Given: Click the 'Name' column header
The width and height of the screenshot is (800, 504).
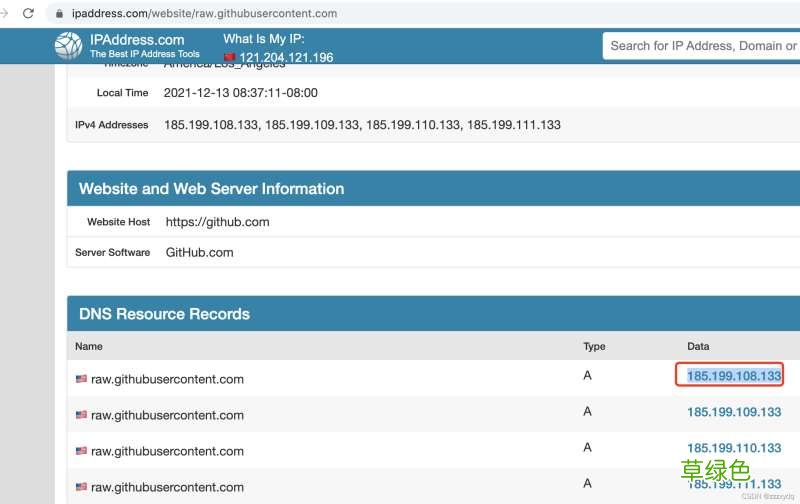Looking at the screenshot, I should tap(89, 346).
